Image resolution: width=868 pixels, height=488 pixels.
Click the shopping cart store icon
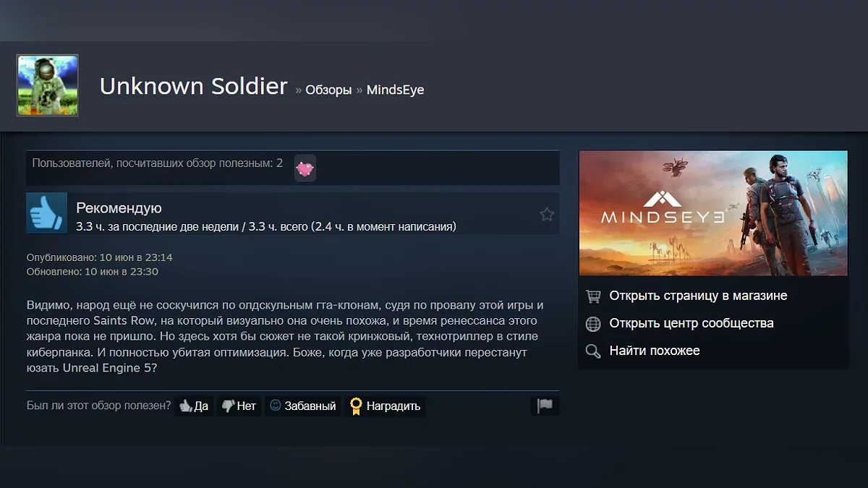pos(593,296)
